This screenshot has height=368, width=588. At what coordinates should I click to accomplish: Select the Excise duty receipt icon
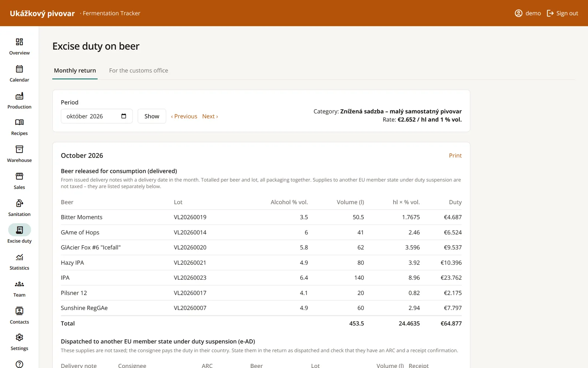(19, 230)
